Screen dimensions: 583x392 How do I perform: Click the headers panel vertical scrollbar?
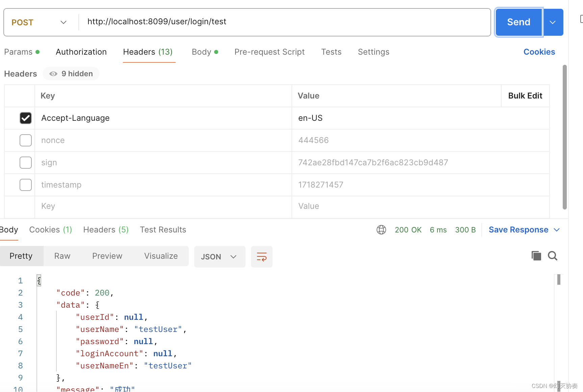coord(564,137)
